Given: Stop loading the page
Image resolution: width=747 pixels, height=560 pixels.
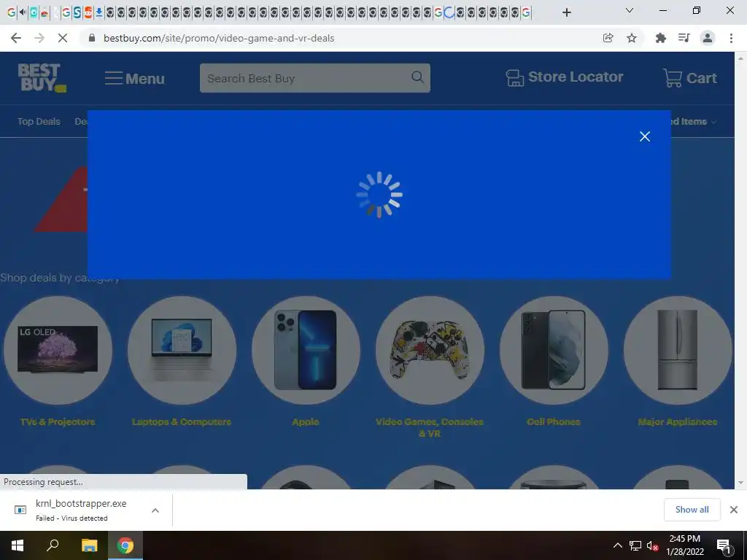Looking at the screenshot, I should point(63,38).
